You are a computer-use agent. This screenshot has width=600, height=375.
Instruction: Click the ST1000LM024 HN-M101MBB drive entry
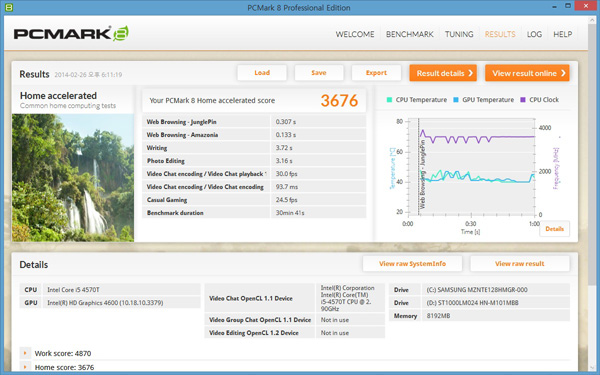pyautogui.click(x=473, y=303)
